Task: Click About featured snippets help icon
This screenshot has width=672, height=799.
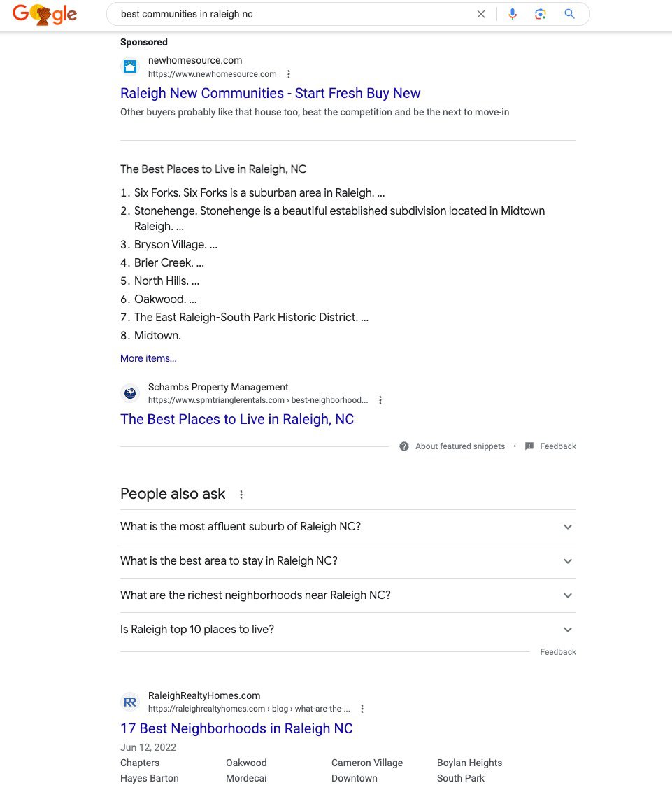Action: point(404,446)
